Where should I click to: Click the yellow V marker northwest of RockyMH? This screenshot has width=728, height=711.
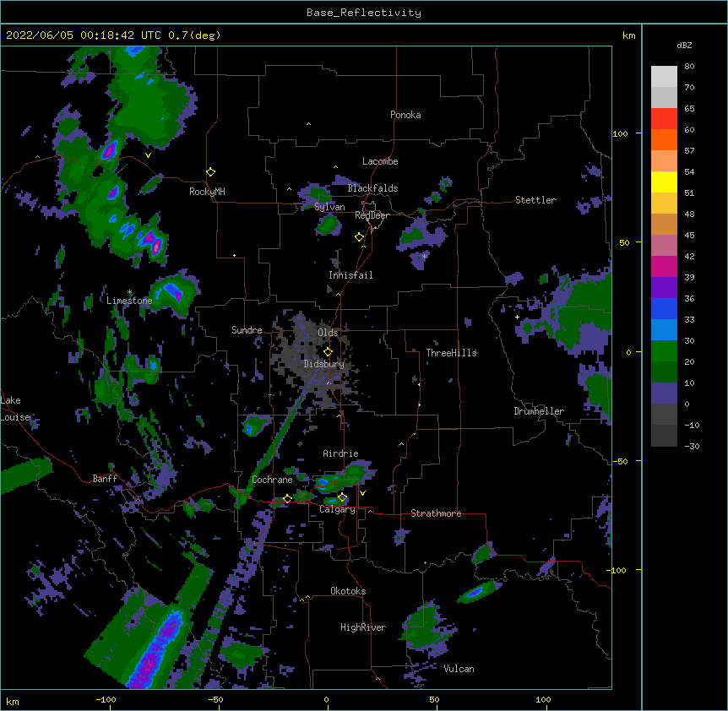tap(148, 155)
